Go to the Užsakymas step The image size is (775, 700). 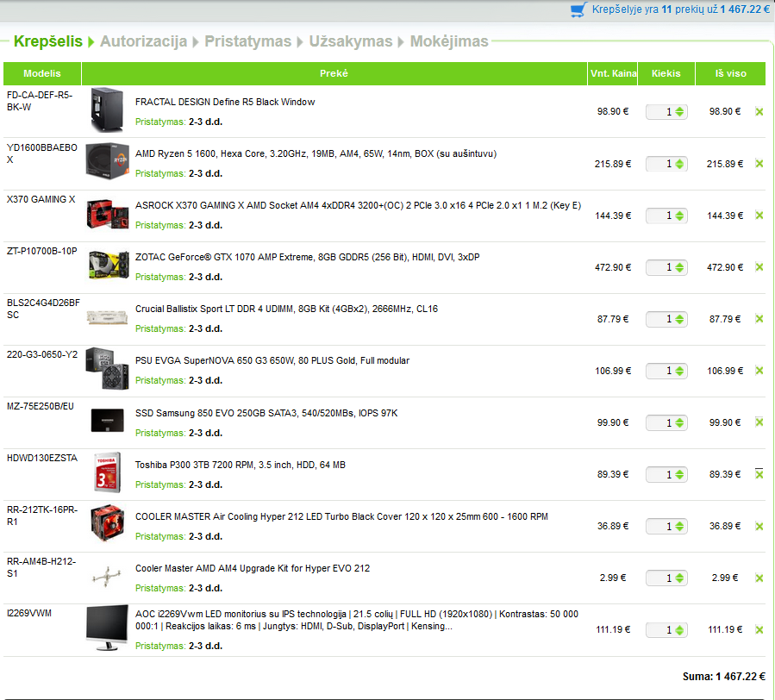pos(350,41)
